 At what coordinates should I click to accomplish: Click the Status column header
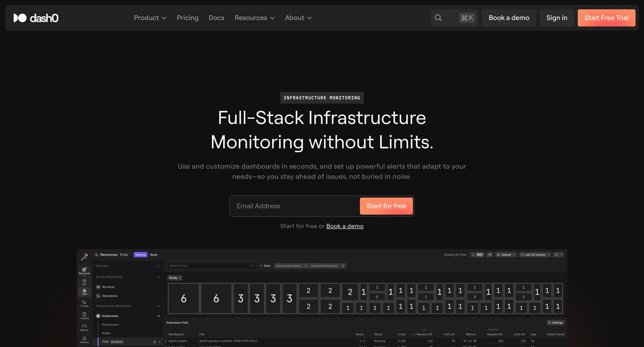(x=378, y=335)
